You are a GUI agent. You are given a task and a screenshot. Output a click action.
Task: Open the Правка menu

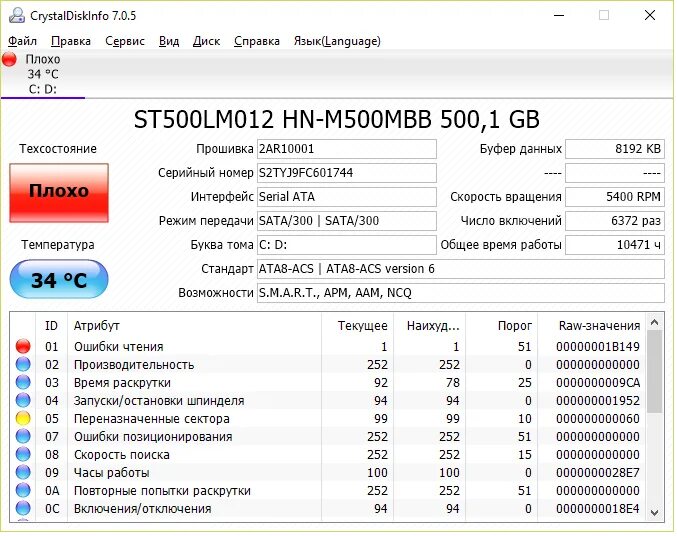[x=71, y=41]
